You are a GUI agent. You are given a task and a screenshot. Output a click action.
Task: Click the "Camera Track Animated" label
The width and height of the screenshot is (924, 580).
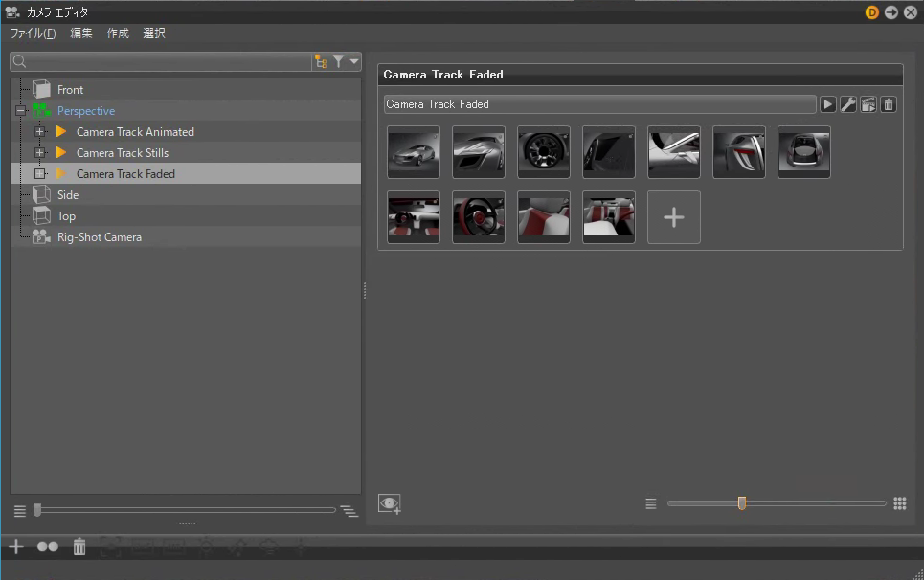(135, 132)
